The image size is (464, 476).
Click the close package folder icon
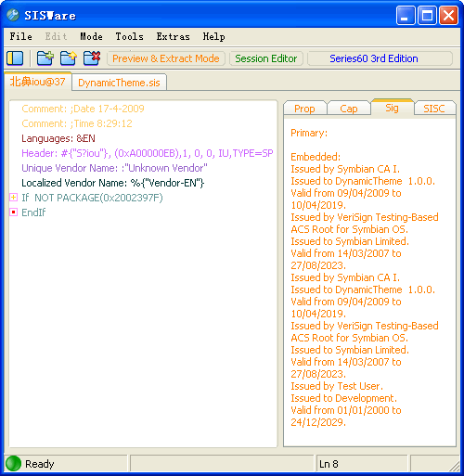point(92,58)
